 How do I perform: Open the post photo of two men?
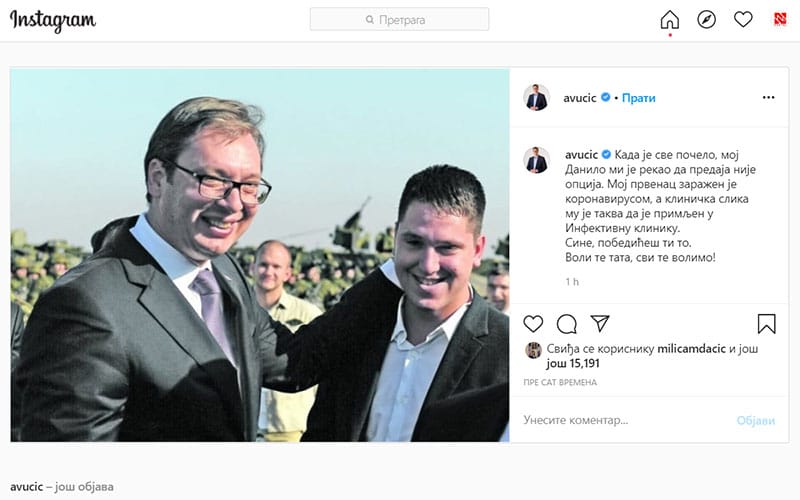pos(260,255)
